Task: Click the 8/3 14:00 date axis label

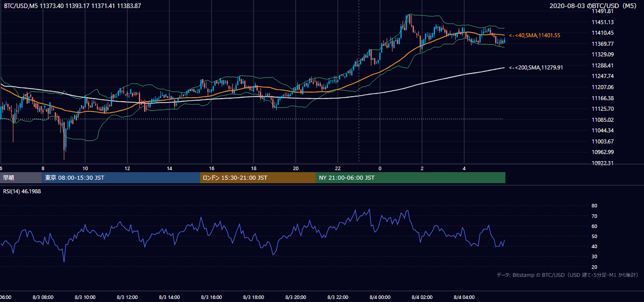Action: (169, 297)
